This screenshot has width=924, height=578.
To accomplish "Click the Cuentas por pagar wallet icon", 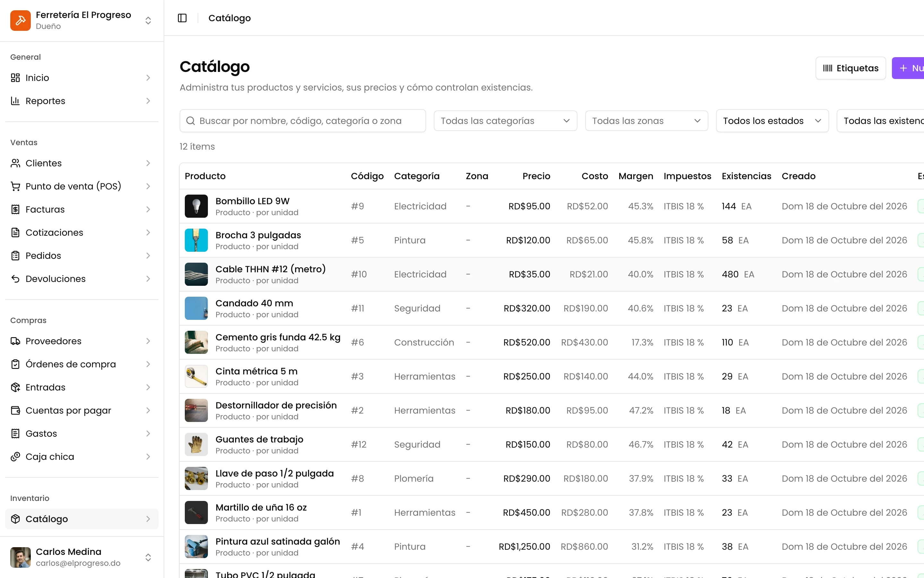I will [15, 411].
